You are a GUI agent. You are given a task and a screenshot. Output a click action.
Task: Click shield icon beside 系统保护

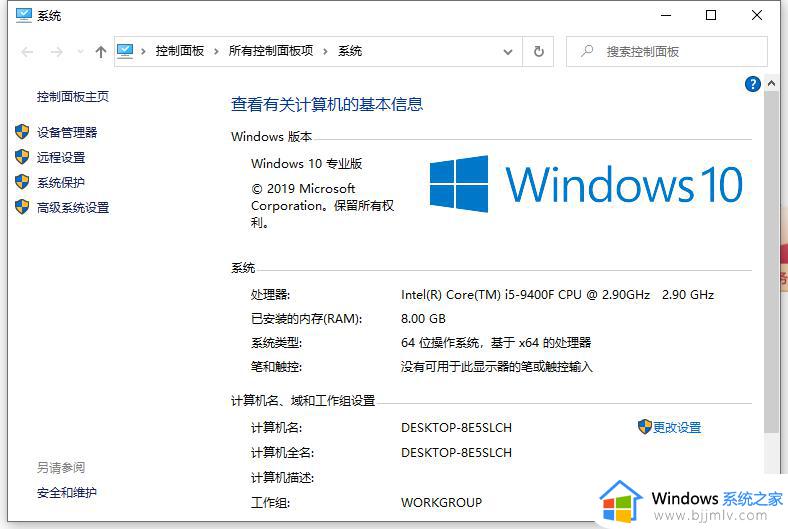pos(22,182)
